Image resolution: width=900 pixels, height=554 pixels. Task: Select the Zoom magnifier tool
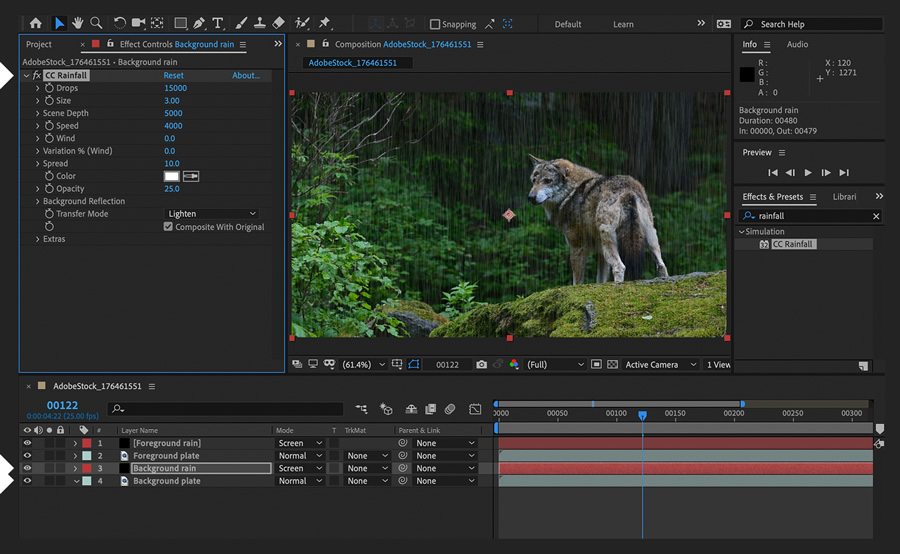(x=96, y=23)
